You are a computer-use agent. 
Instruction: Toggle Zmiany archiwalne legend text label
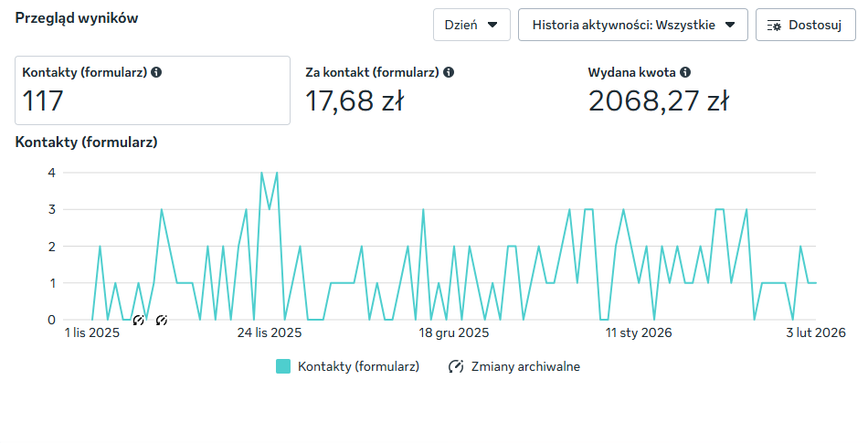point(525,367)
